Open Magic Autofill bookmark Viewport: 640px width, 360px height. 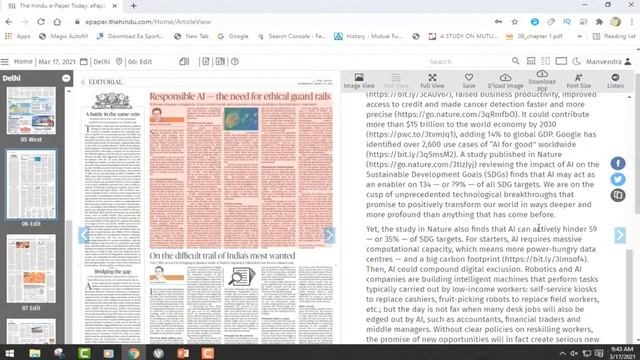point(64,36)
